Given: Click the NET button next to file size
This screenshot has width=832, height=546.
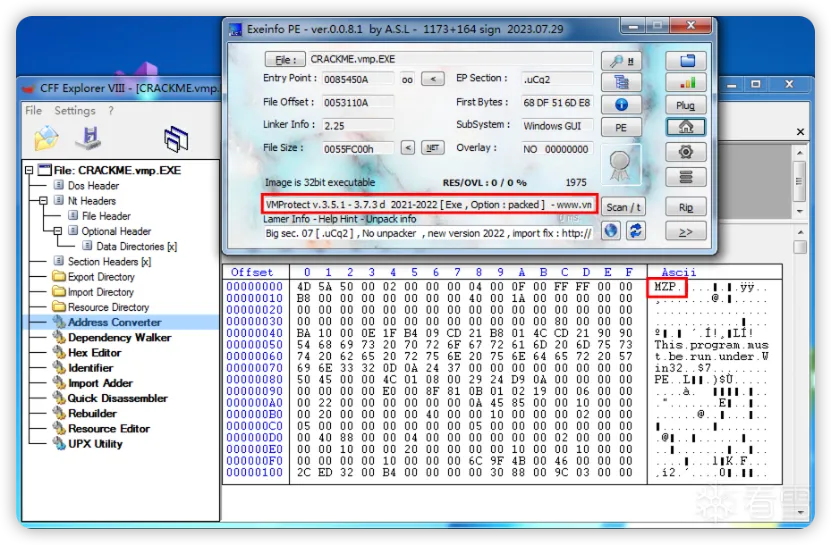Looking at the screenshot, I should click(432, 148).
